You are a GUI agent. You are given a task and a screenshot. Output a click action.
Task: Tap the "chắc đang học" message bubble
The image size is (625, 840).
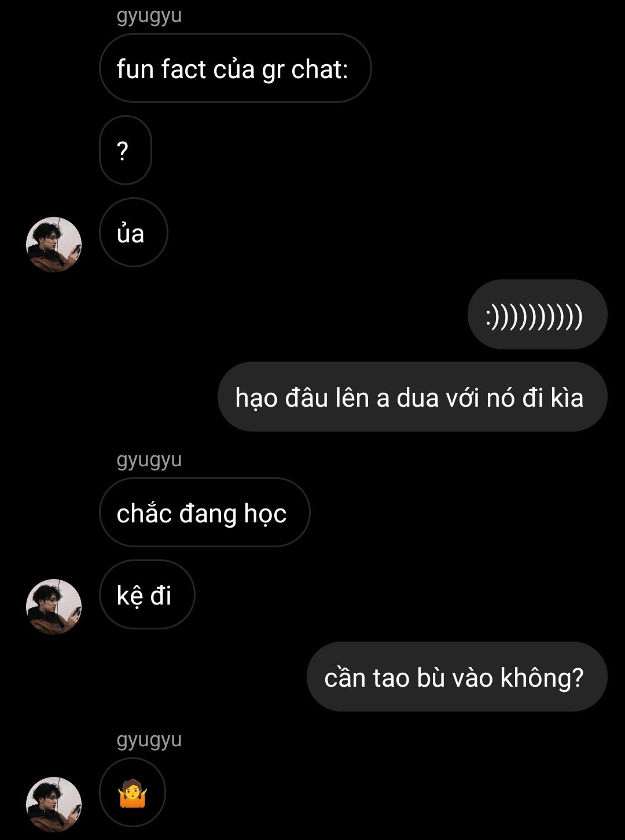click(x=205, y=513)
